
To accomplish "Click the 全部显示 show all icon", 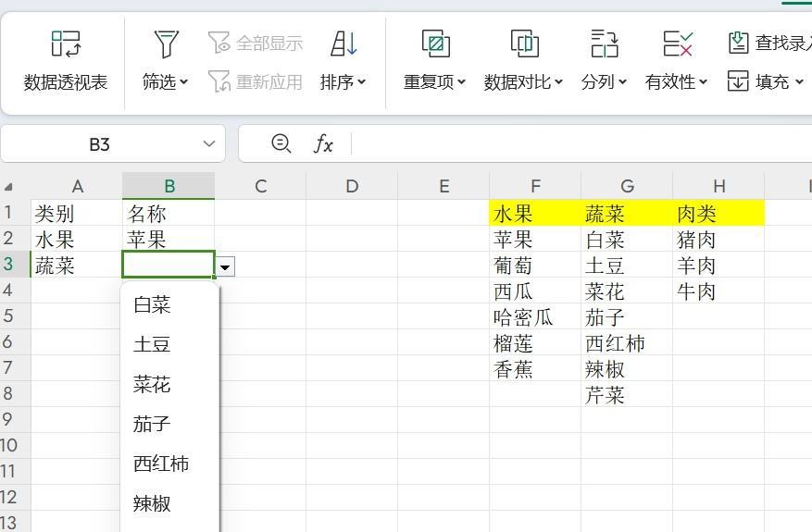I will coord(219,43).
